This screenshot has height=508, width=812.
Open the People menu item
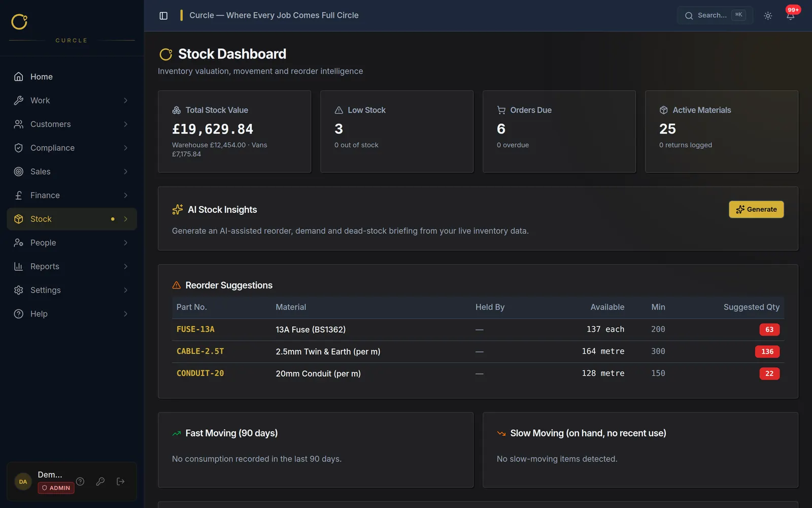(72, 243)
